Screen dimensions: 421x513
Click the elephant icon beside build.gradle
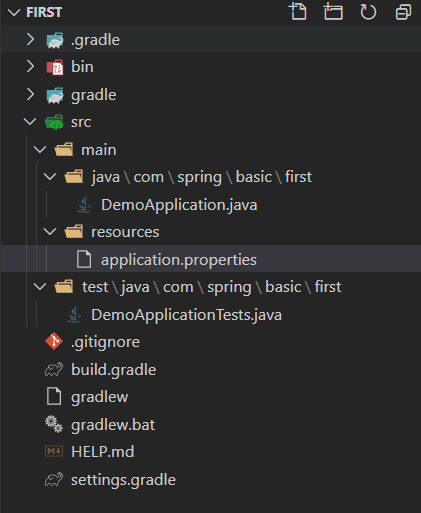pyautogui.click(x=54, y=369)
